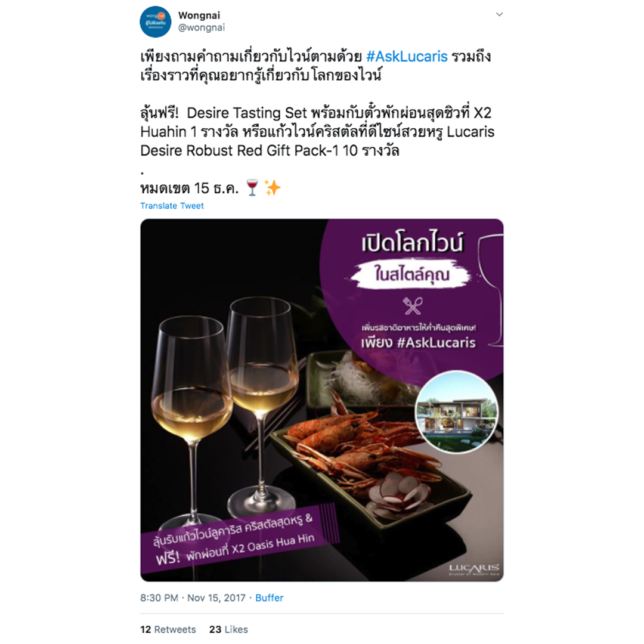The height and width of the screenshot is (644, 644).
Task: Click the circular villa photo in the image
Action: tap(456, 412)
